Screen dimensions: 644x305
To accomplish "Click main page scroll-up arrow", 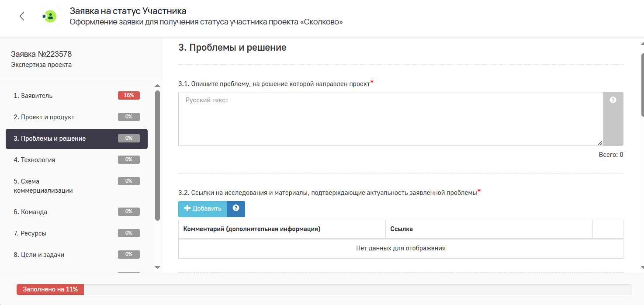I will pyautogui.click(x=642, y=44).
